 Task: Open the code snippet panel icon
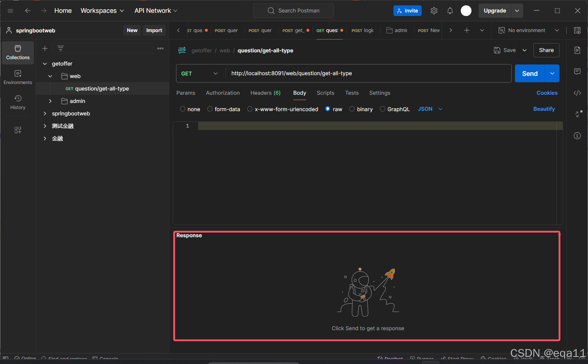577,93
